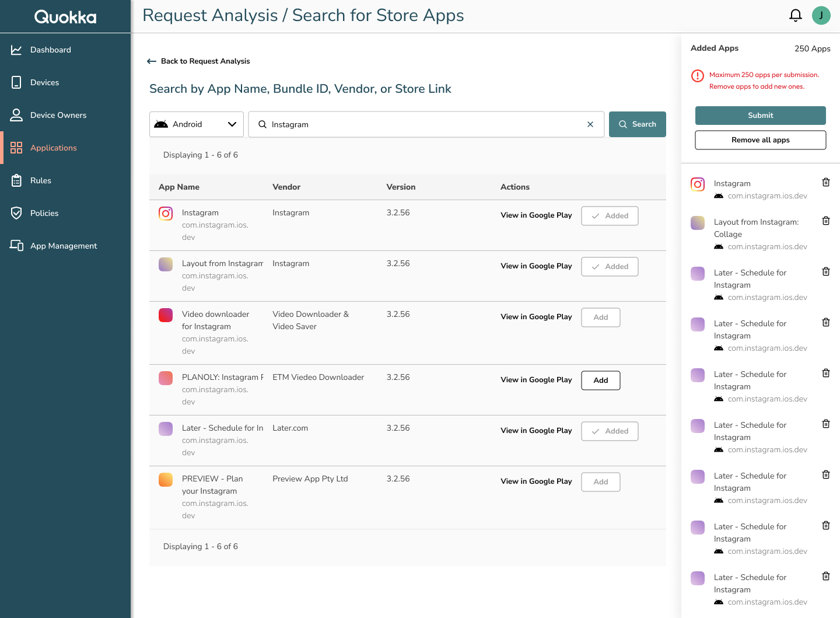
Task: Click Video downloader app icon
Action: [166, 315]
